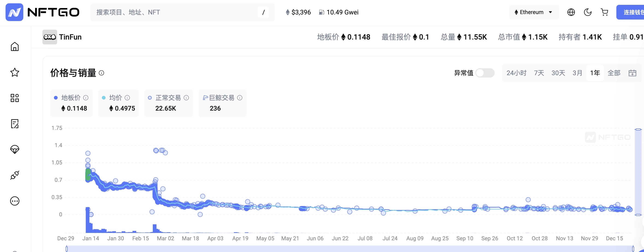The image size is (644, 252).
Task: Click the more options ellipsis icon
Action: tap(15, 201)
